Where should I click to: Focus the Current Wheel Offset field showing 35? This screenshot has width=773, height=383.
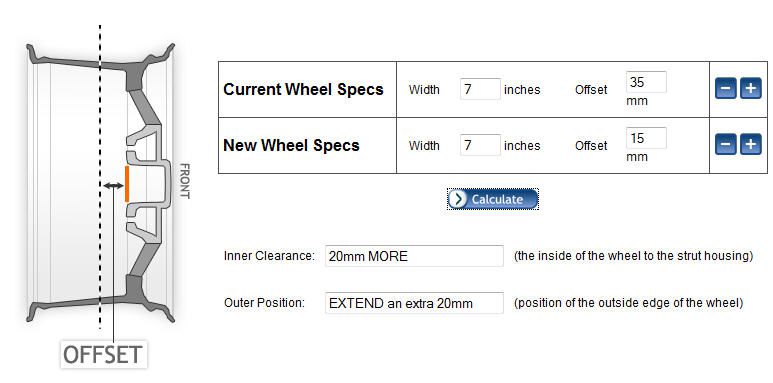click(x=646, y=82)
